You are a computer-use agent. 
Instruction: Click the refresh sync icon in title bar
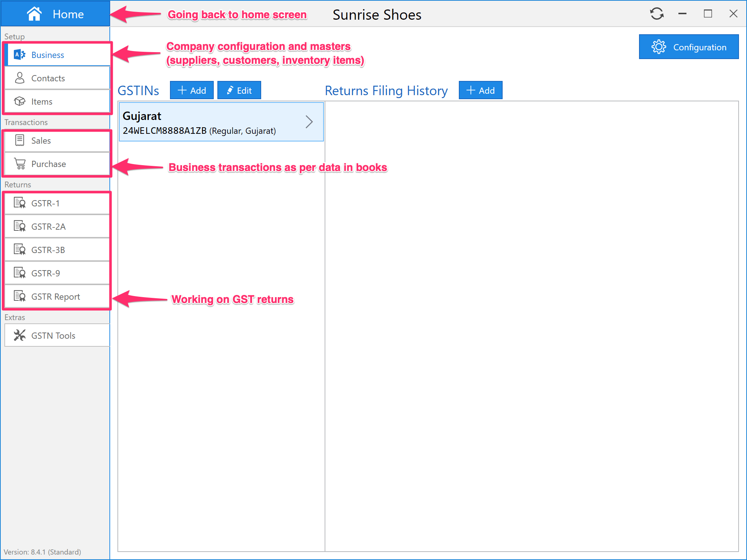(657, 14)
